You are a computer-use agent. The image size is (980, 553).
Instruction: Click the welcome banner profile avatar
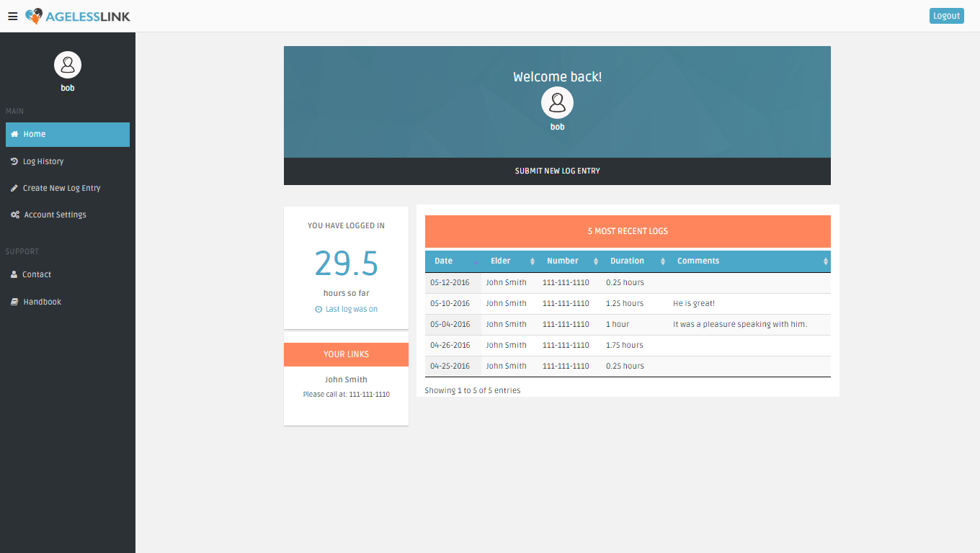click(557, 103)
